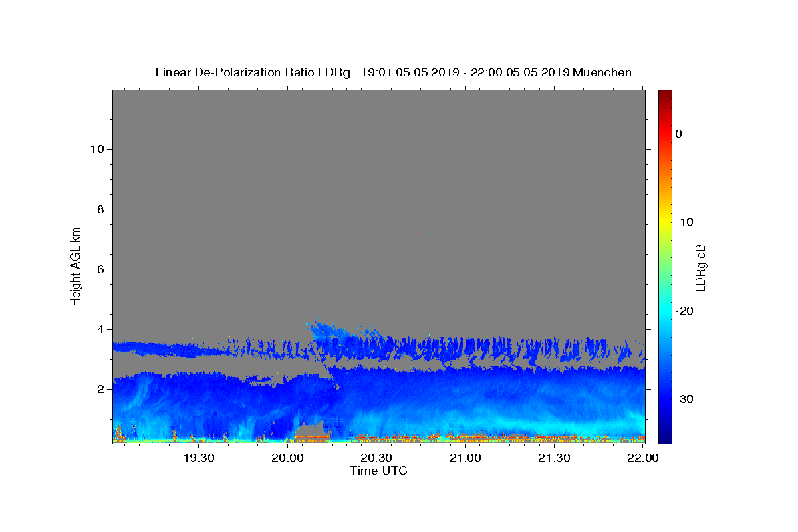The width and height of the screenshot is (798, 532).
Task: Click the 20:30 time tick label
Action: (x=376, y=458)
